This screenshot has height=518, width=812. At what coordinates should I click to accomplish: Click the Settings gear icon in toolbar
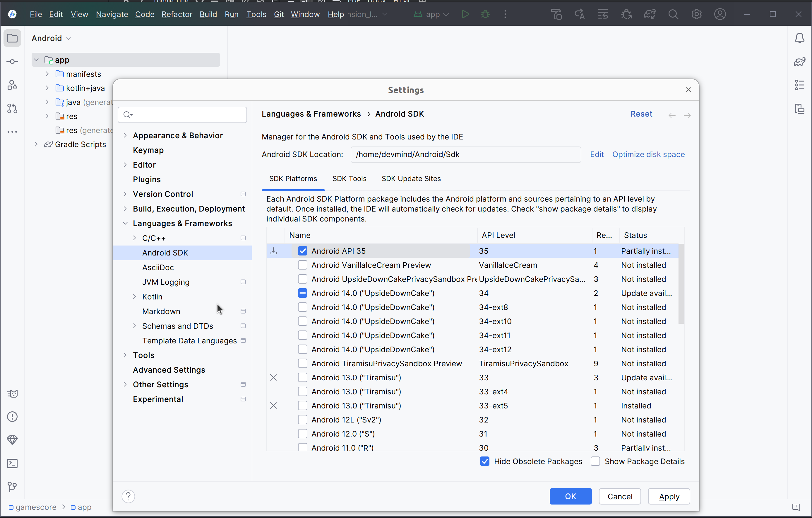pos(697,14)
